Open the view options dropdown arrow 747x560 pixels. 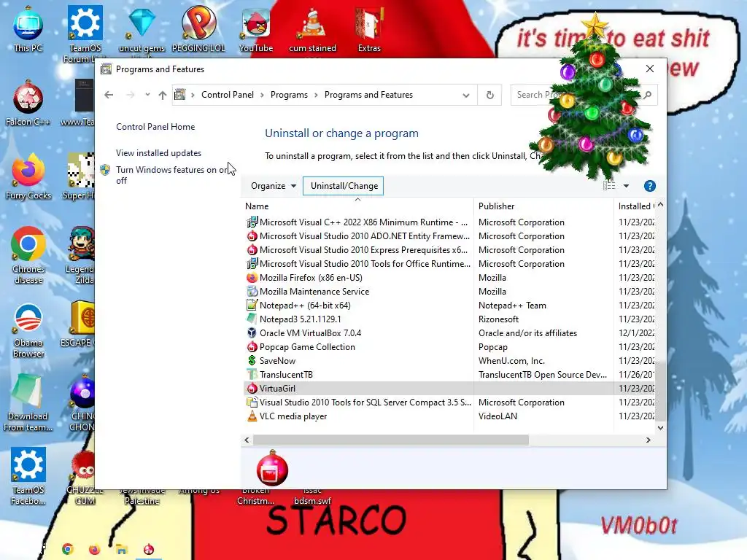[x=626, y=186]
